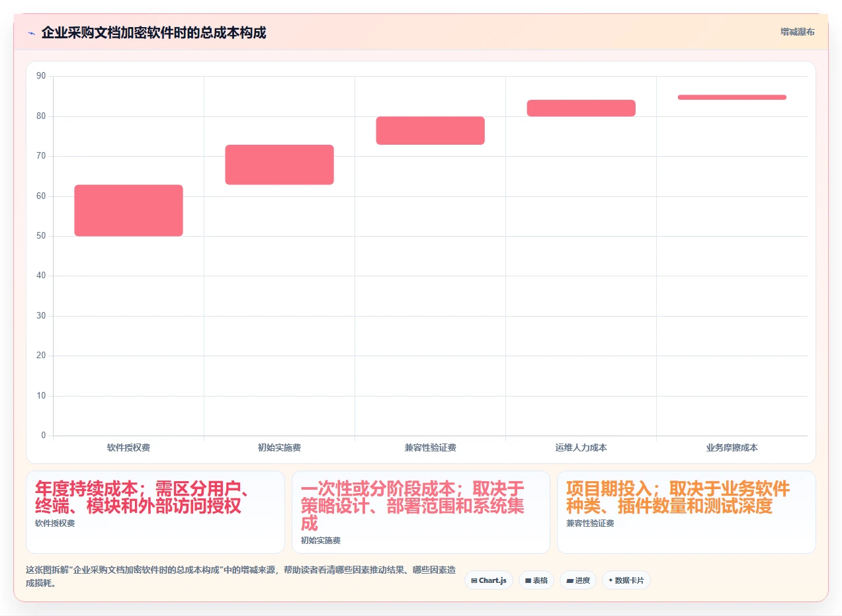Click the y-axis value 90
Viewport: 842px width, 616px height.
(41, 76)
